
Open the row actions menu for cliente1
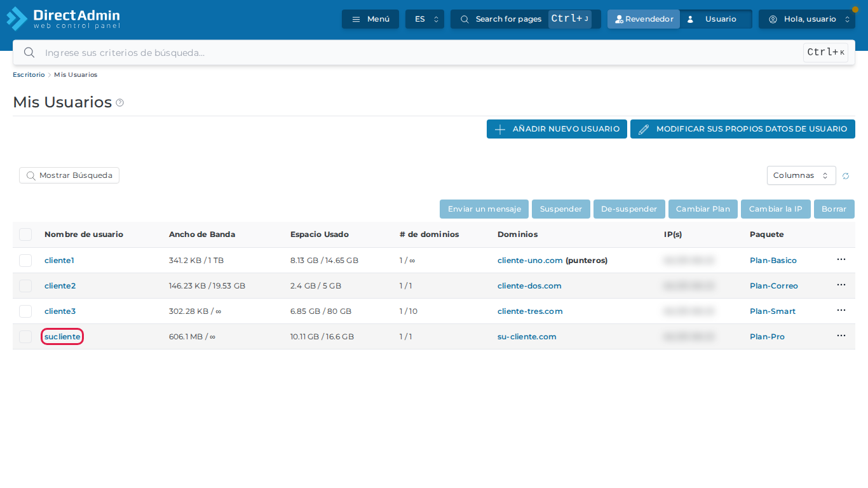(841, 260)
